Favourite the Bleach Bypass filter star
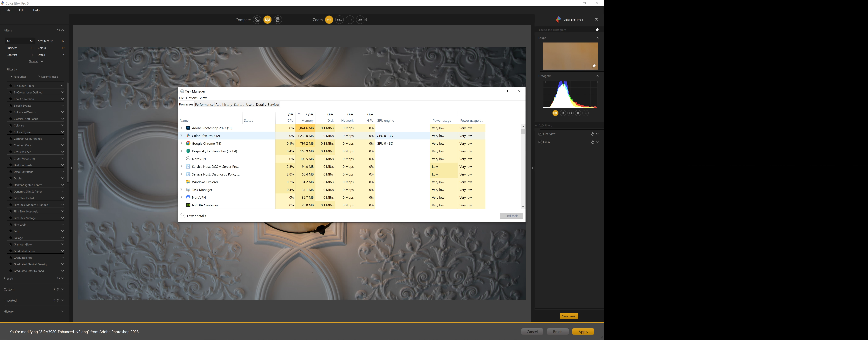The width and height of the screenshot is (868, 340). pos(11,106)
